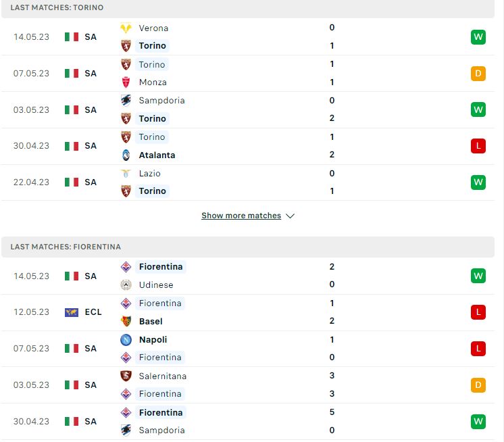
Task: Open the green W badge for Verona vs Torino
Action: click(478, 36)
